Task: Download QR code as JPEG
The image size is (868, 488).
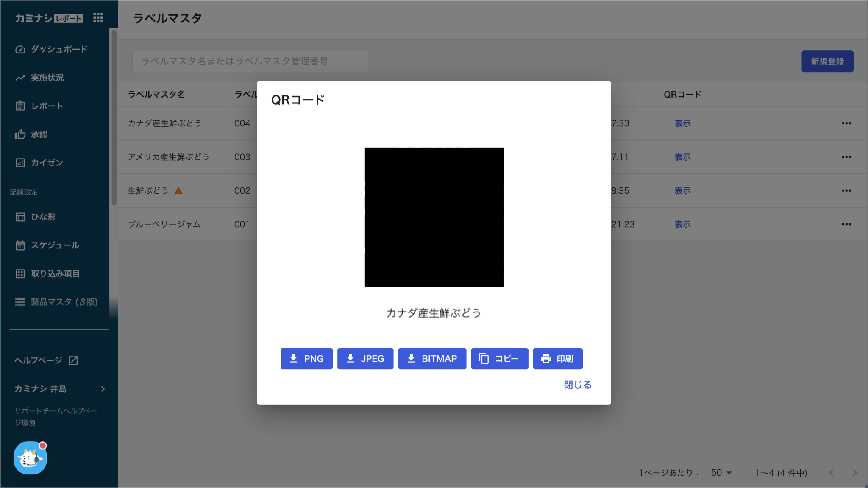Action: coord(365,359)
